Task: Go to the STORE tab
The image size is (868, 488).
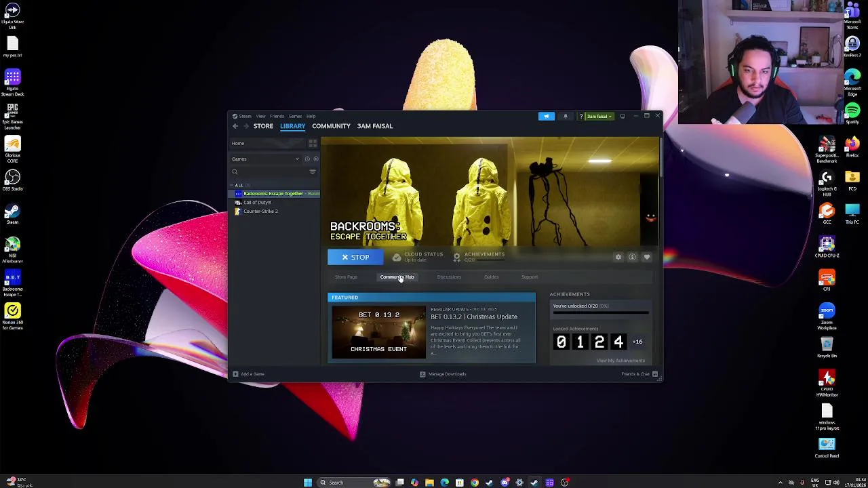Action: (263, 126)
